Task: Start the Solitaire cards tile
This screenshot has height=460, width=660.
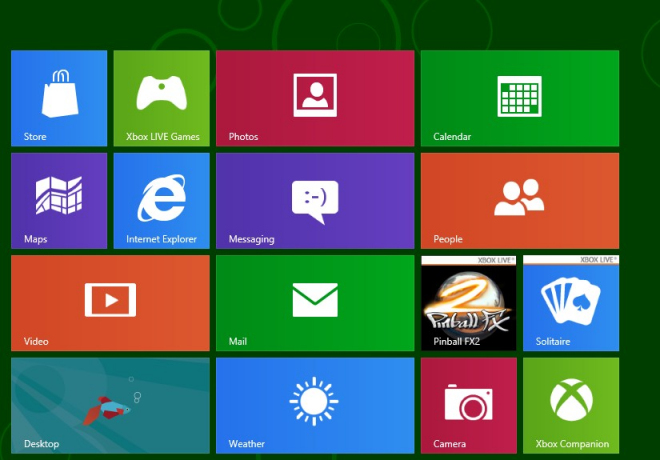Action: (571, 303)
